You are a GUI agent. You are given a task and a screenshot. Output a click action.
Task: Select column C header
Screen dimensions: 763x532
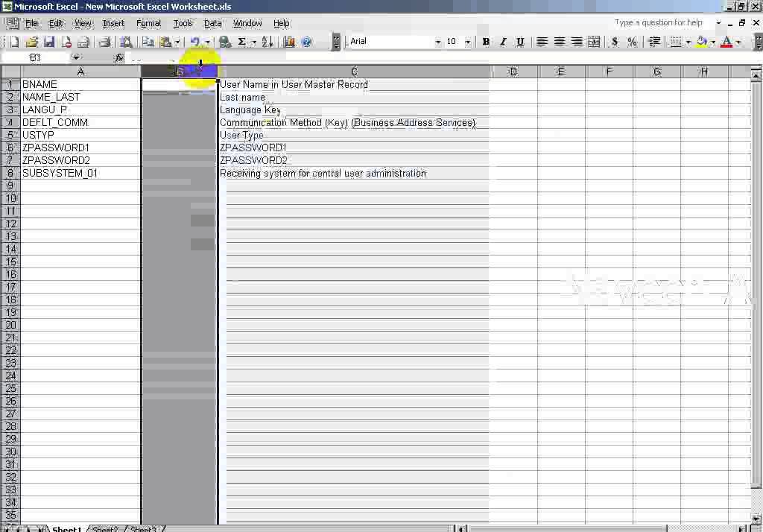[354, 72]
